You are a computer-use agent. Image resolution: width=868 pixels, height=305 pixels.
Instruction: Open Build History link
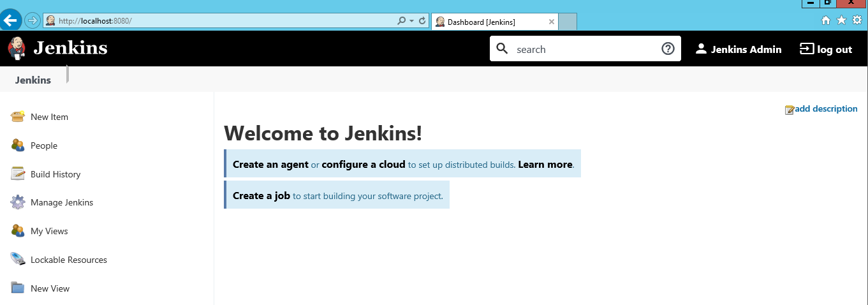55,174
